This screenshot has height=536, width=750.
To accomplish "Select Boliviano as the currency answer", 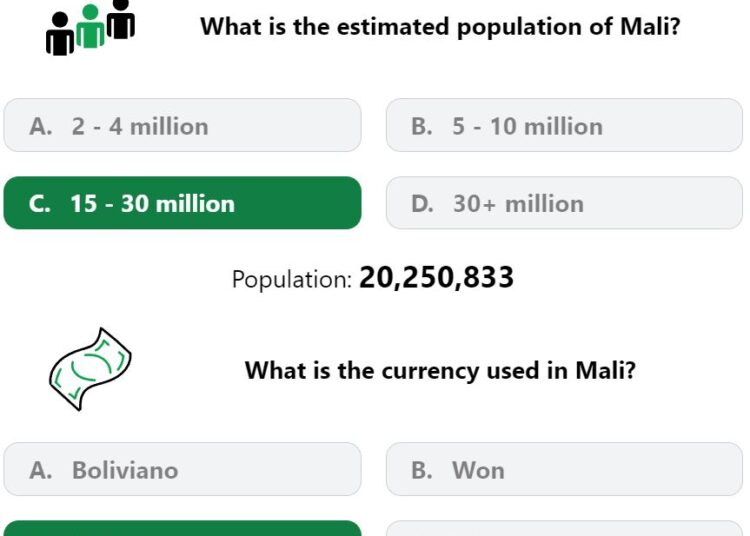I will [x=182, y=469].
